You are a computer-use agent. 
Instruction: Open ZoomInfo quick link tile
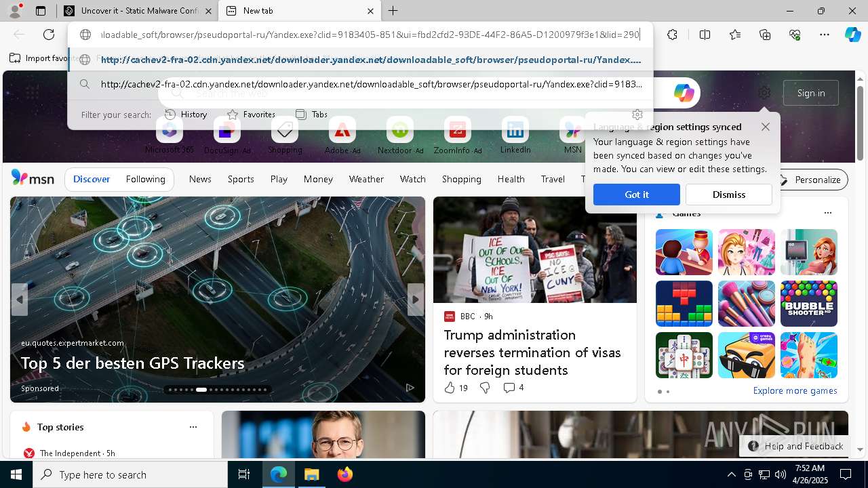pos(458,136)
